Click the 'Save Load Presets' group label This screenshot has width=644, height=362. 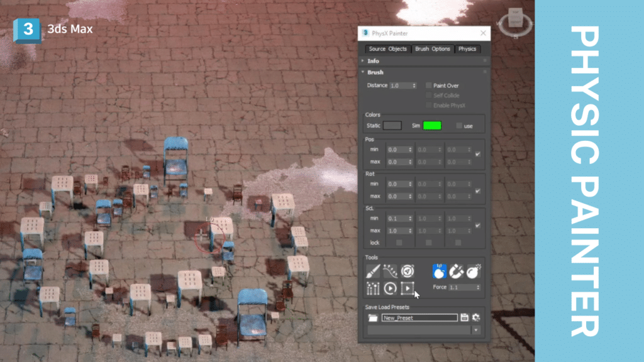(x=387, y=307)
